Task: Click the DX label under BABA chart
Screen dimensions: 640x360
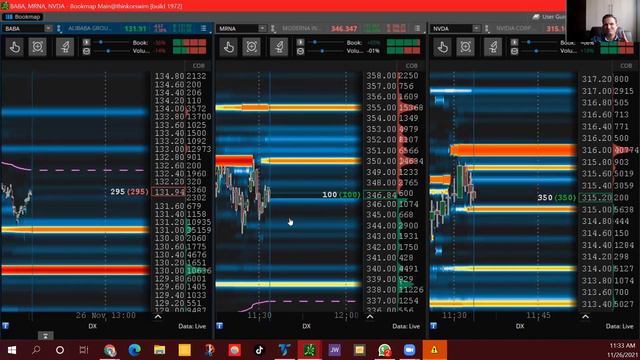Action: coord(92,326)
